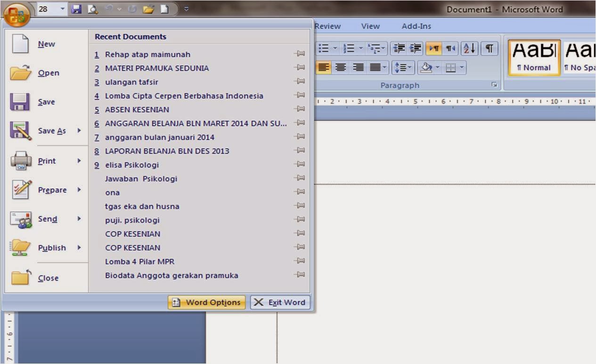This screenshot has height=364, width=596.
Task: Open Print Preview from Quick Access Toolbar
Action: pyautogui.click(x=93, y=9)
